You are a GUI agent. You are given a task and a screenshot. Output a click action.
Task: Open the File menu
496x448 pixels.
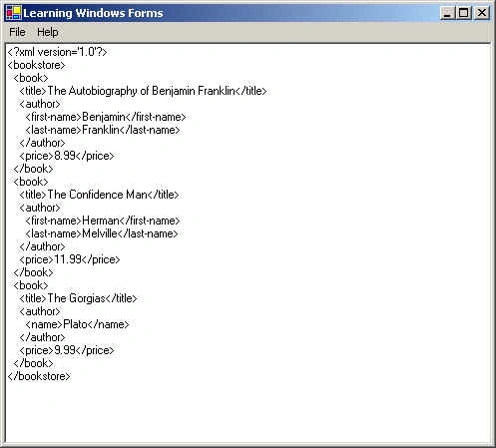click(x=17, y=32)
